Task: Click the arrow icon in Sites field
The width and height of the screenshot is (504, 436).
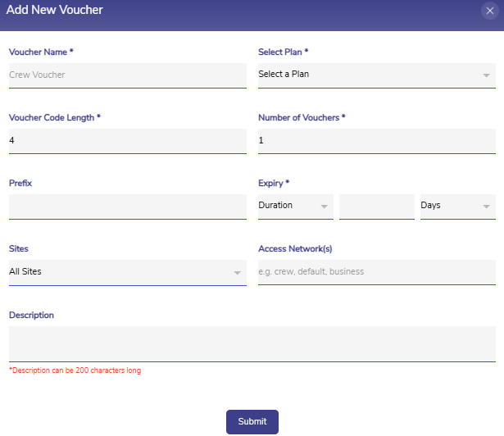Action: (237, 272)
